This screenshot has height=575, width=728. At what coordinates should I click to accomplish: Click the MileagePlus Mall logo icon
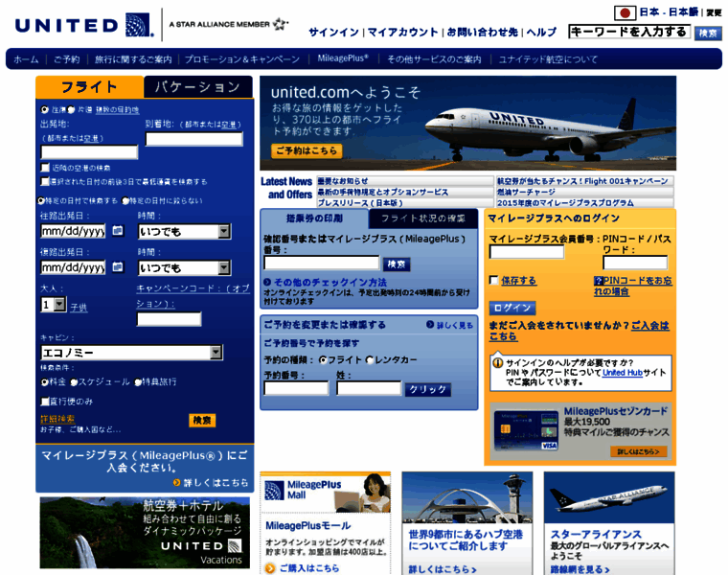[274, 490]
